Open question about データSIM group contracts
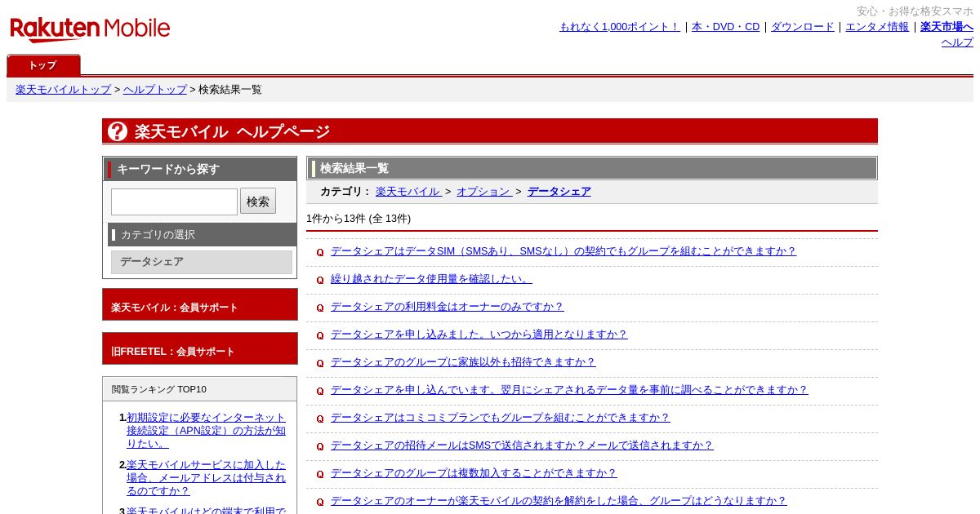This screenshot has height=514, width=980. pos(563,251)
